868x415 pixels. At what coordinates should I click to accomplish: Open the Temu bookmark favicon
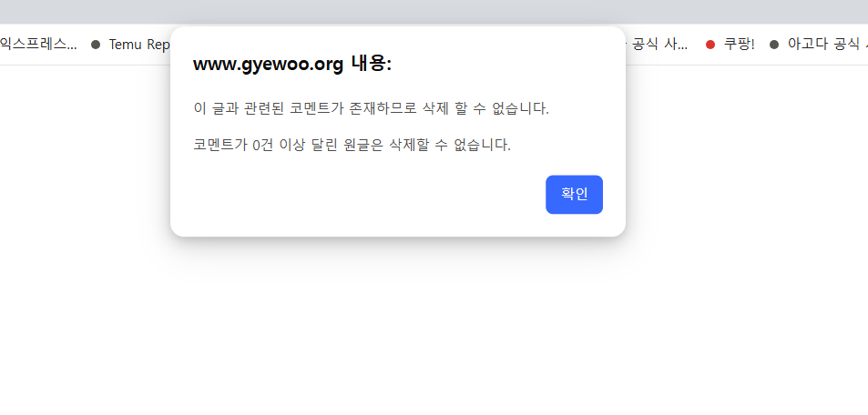pos(96,45)
